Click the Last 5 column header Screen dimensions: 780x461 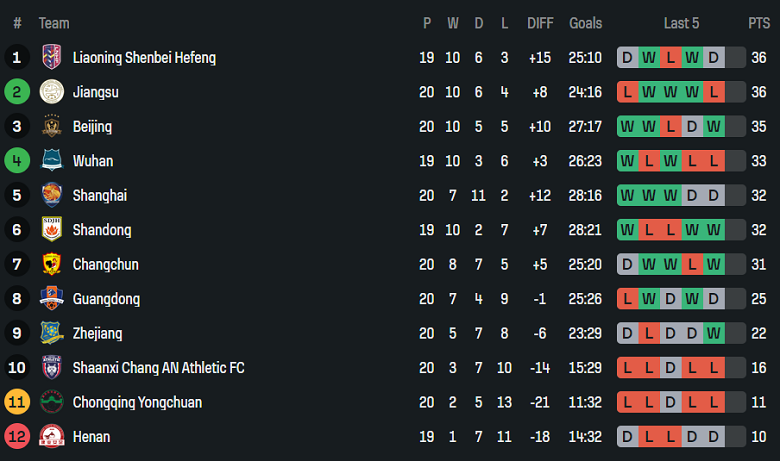pyautogui.click(x=681, y=23)
